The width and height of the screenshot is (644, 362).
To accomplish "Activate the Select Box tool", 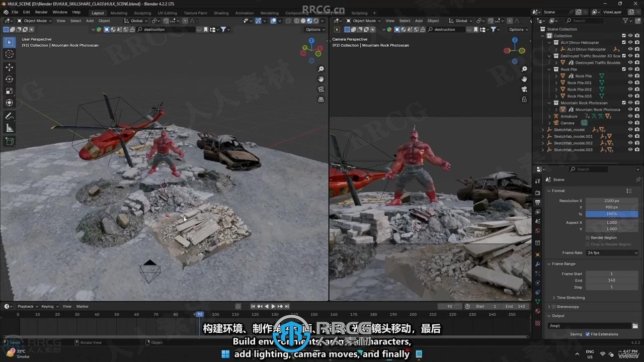I will click(x=9, y=42).
